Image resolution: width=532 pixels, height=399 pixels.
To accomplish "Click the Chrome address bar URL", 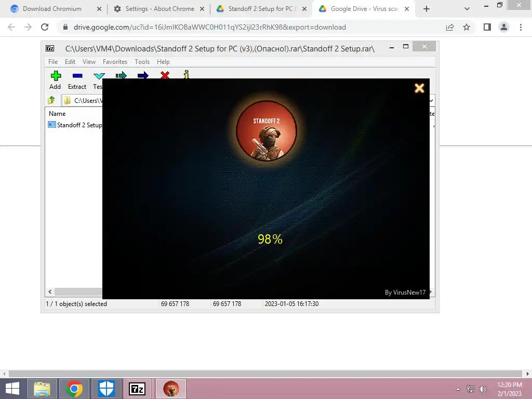I will coord(210,27).
